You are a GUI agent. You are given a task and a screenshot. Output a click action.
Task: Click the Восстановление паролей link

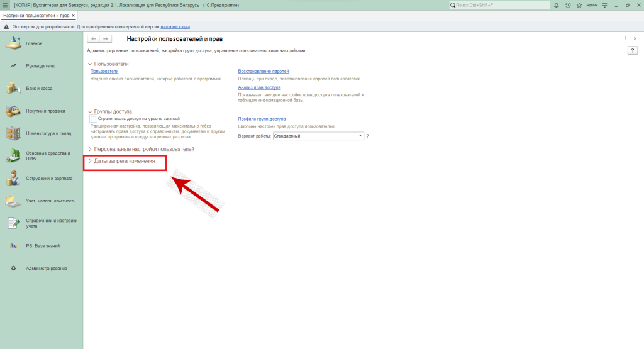point(263,72)
